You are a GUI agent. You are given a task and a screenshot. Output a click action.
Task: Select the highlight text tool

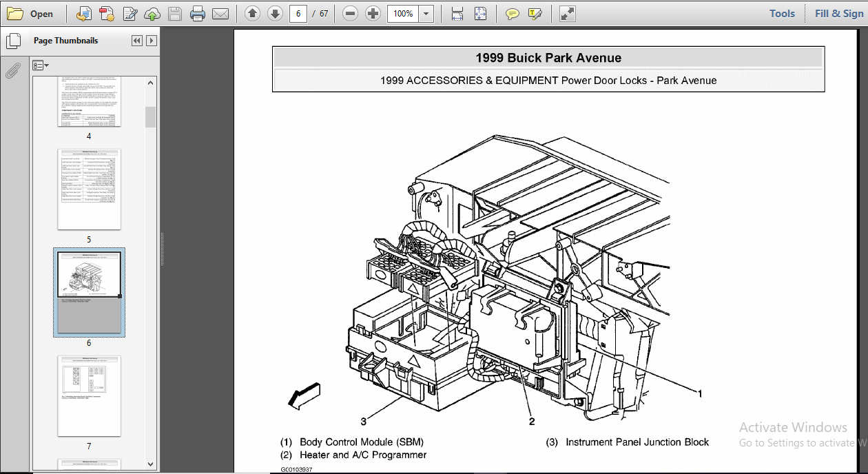(535, 14)
